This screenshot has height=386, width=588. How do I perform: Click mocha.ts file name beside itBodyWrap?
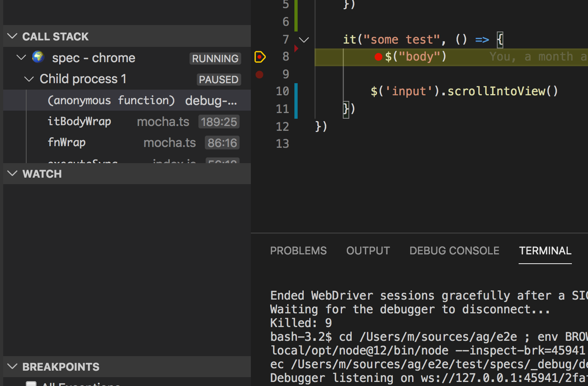pos(163,122)
